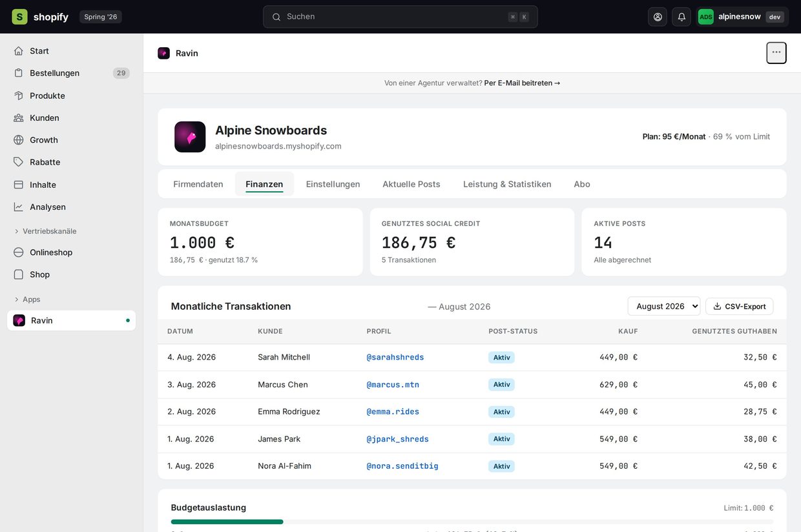Switch to the Abo tab

pos(582,184)
